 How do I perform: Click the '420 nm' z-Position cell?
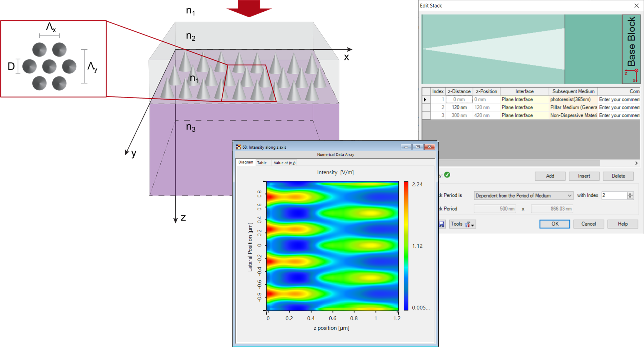pyautogui.click(x=486, y=115)
